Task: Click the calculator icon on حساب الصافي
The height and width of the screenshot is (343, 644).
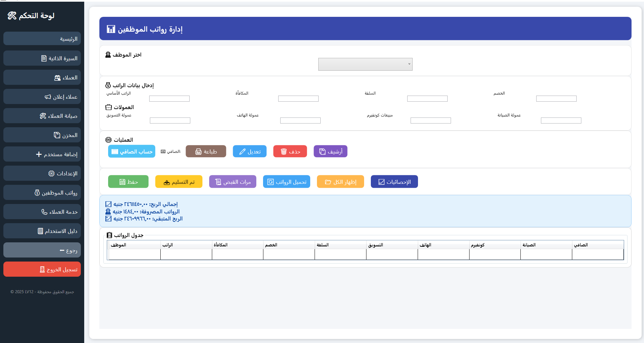Action: (x=115, y=152)
